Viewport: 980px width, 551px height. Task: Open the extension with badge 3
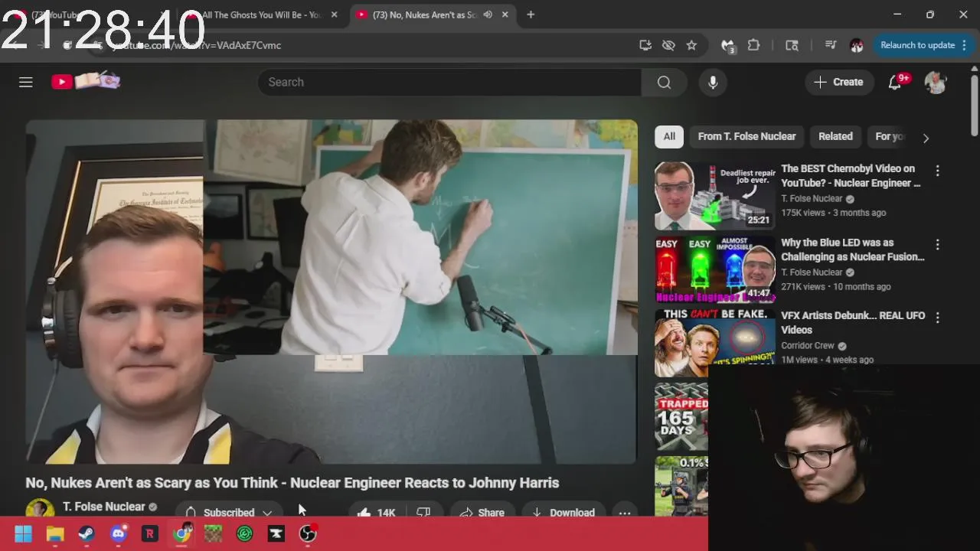coord(727,46)
